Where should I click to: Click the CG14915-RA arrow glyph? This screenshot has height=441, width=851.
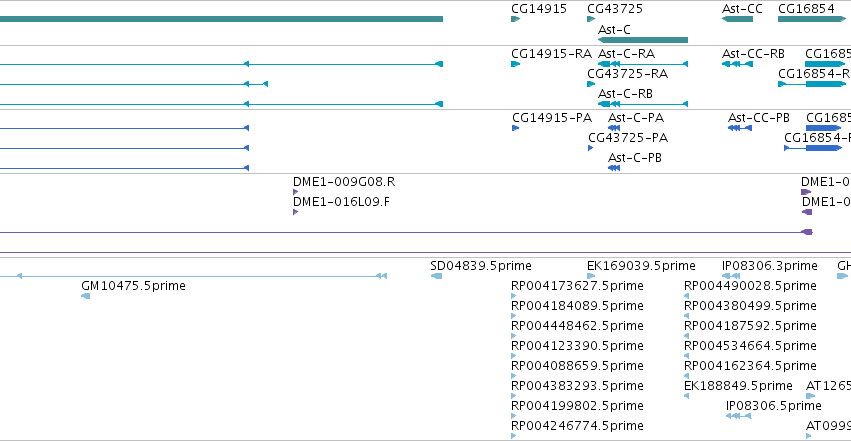pyautogui.click(x=516, y=64)
